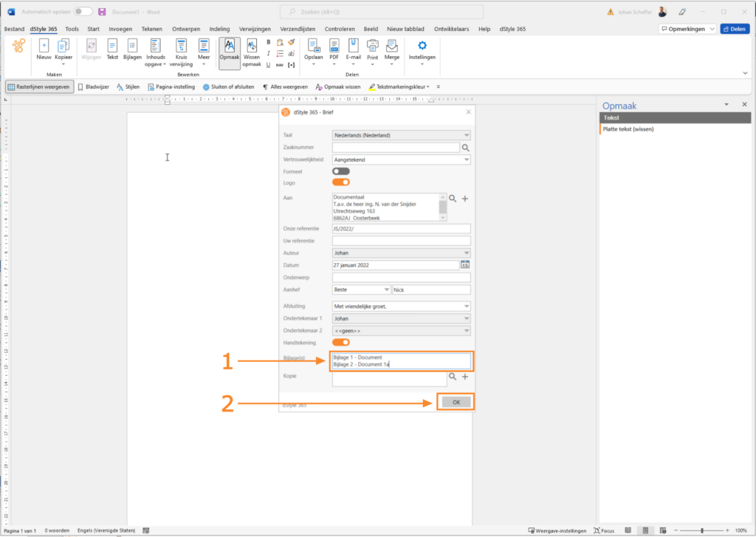Toggle the Formeel switch
Screen dimensions: 756x537
(x=341, y=171)
